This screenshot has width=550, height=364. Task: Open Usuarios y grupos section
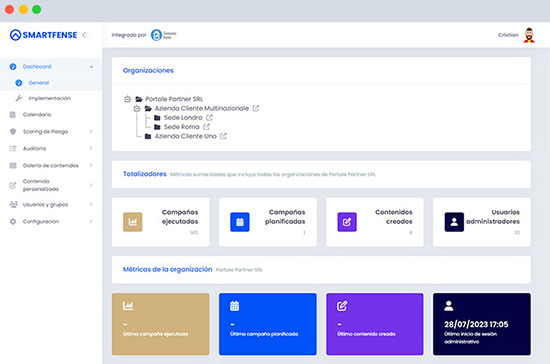tap(45, 204)
